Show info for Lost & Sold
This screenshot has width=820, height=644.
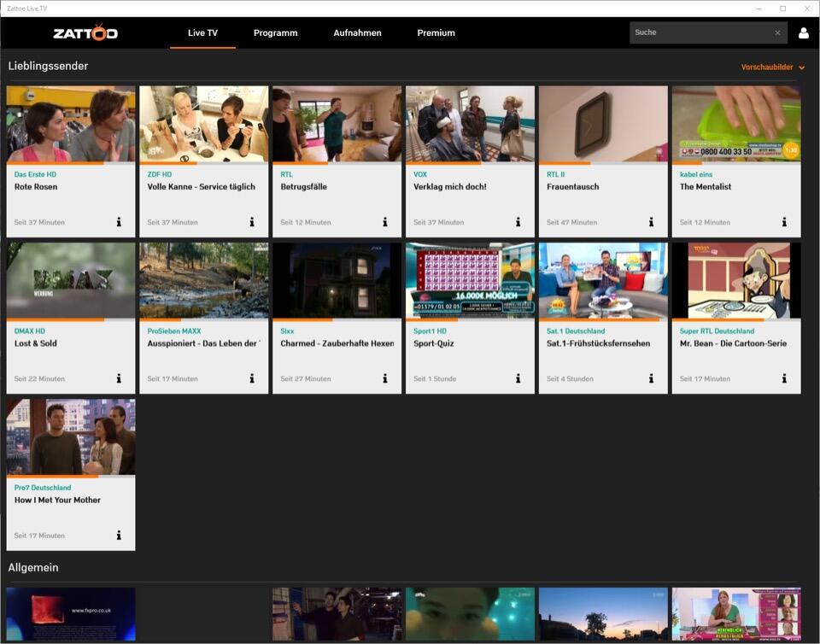[119, 378]
